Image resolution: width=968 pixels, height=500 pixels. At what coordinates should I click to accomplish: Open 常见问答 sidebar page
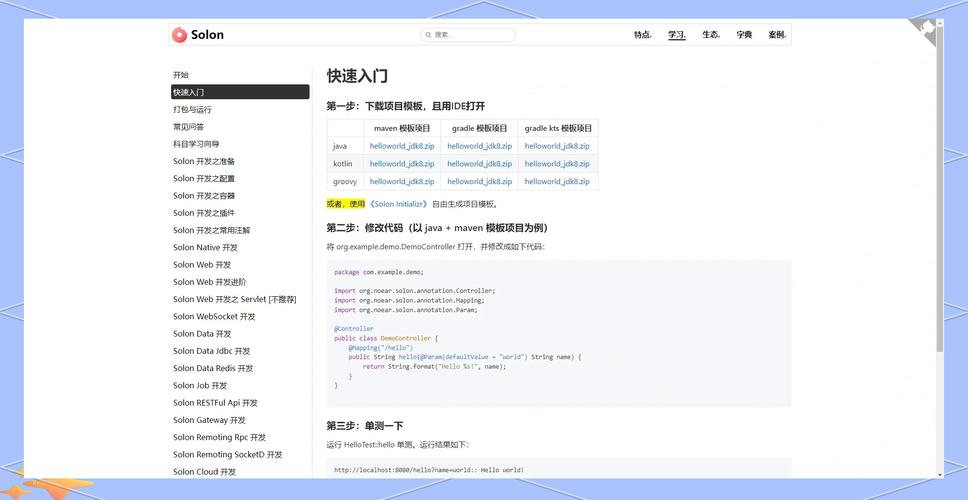coord(188,127)
